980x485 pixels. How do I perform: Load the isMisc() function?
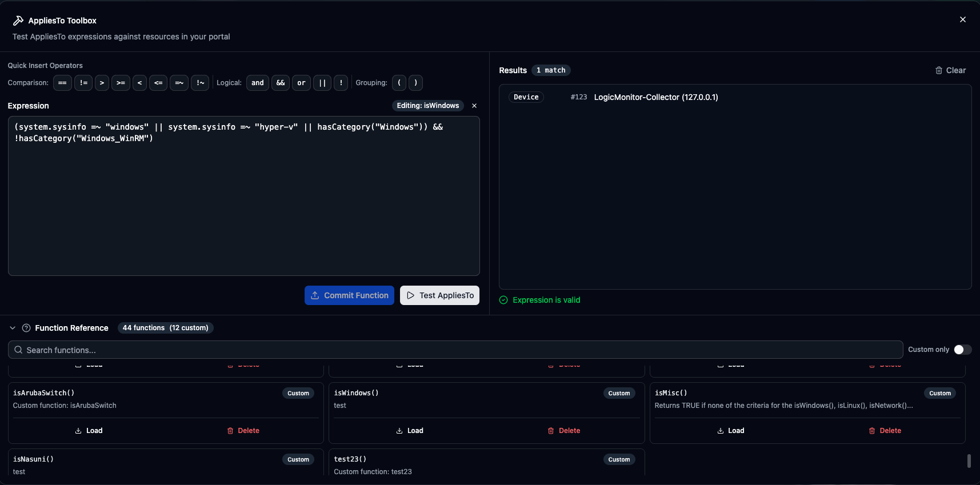pyautogui.click(x=731, y=431)
